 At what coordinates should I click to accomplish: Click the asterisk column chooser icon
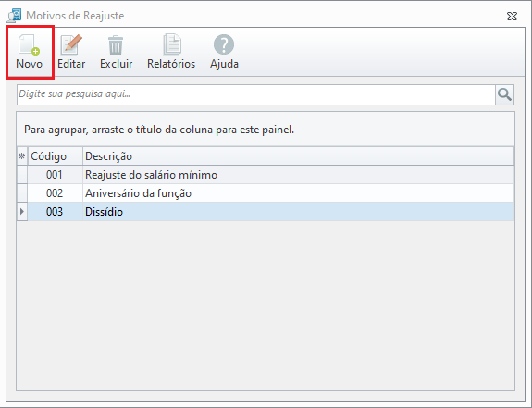(22, 156)
